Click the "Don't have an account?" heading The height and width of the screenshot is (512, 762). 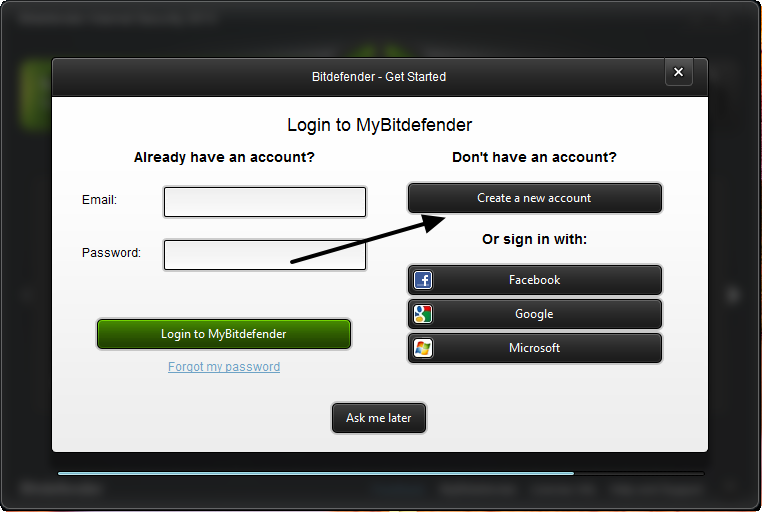tap(534, 157)
